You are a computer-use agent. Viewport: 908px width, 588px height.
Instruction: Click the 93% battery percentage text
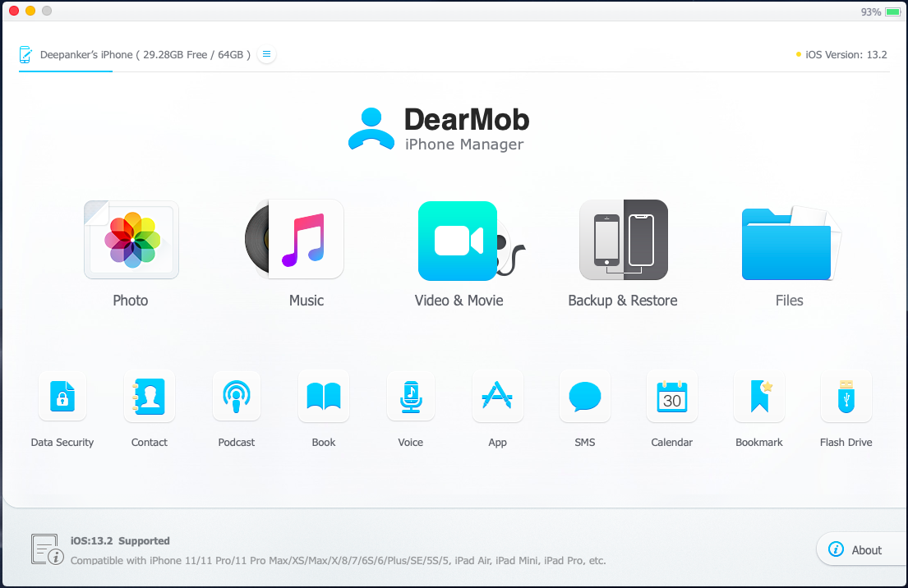coord(871,11)
